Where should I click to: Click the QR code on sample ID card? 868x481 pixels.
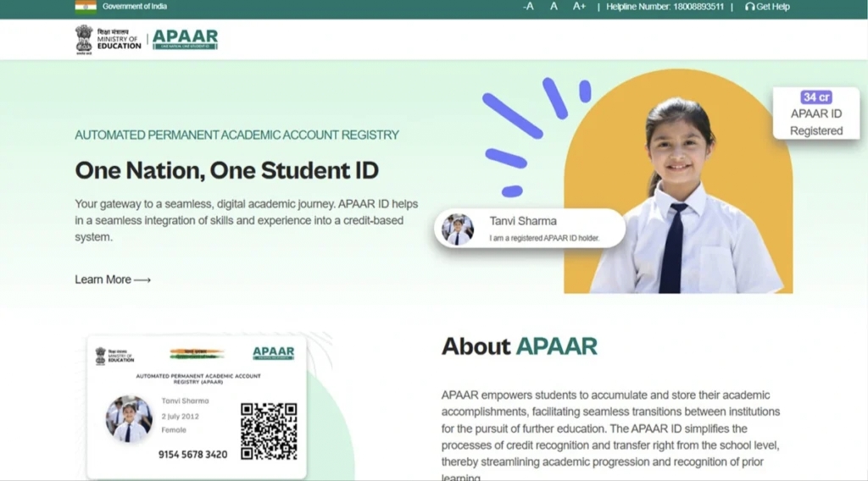coord(269,431)
